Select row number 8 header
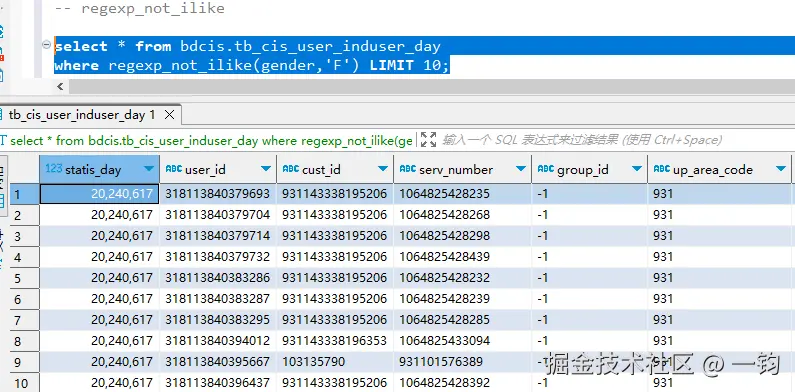This screenshot has height=392, width=795. [24, 341]
